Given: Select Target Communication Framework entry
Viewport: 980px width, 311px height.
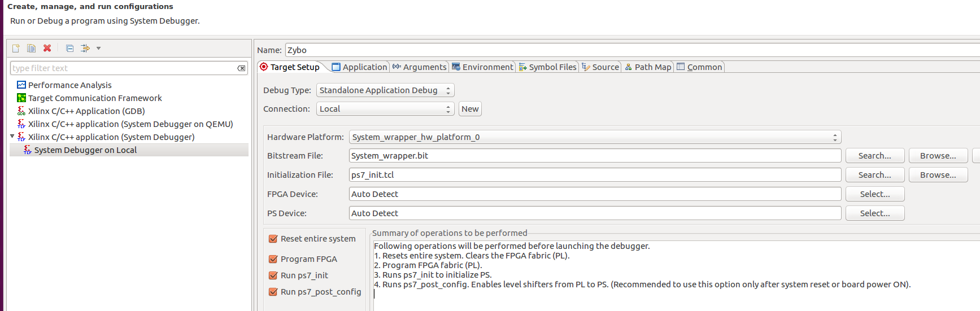Looking at the screenshot, I should (x=95, y=98).
